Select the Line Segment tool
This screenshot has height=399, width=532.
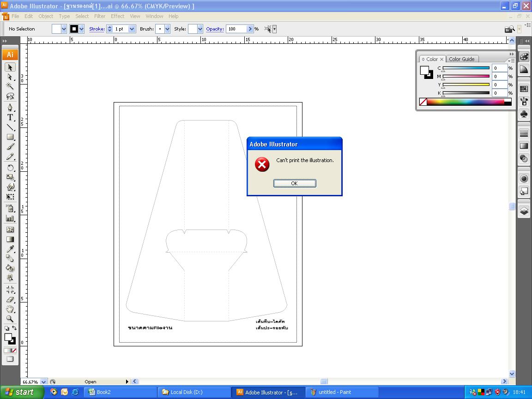click(10, 127)
